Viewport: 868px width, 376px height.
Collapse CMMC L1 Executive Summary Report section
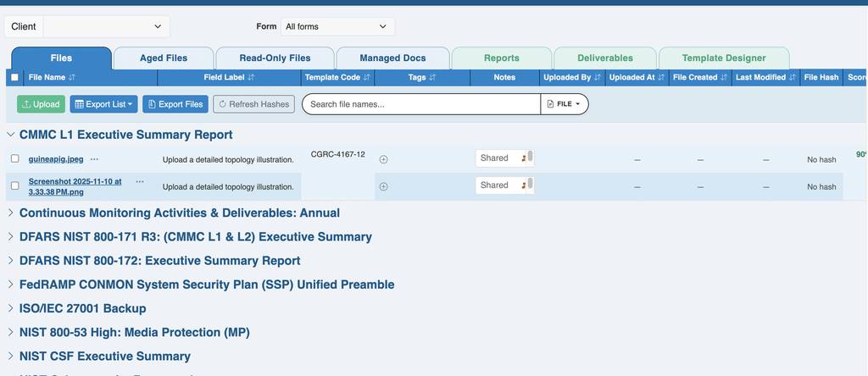coord(10,135)
